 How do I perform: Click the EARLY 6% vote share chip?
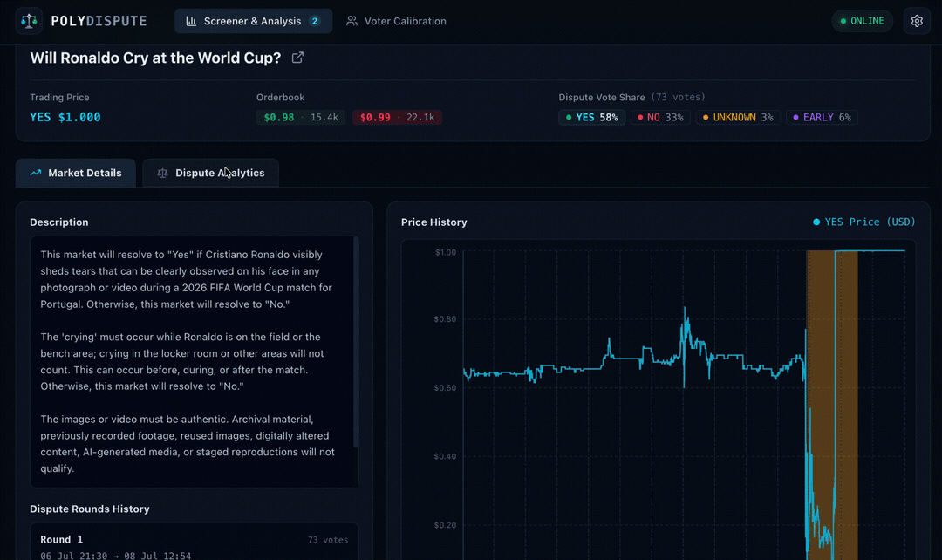pos(822,117)
